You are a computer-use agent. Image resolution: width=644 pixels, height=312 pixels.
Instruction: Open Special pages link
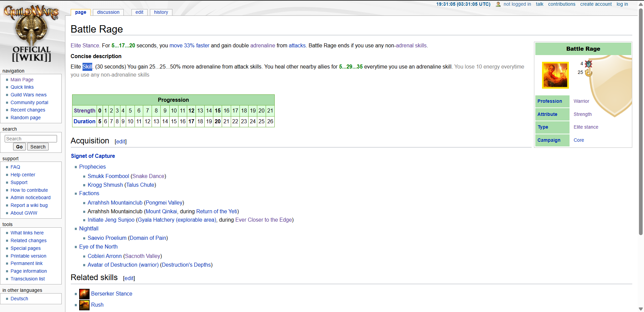(25, 248)
